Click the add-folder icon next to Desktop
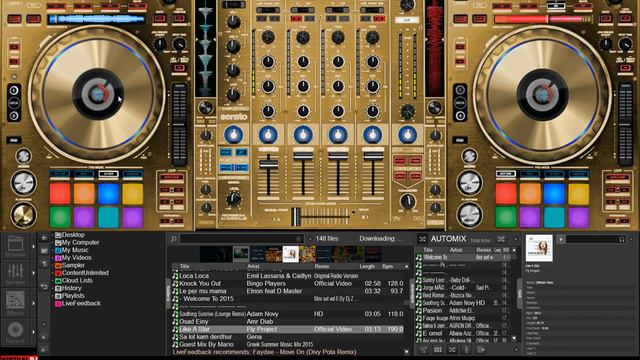 click(44, 238)
